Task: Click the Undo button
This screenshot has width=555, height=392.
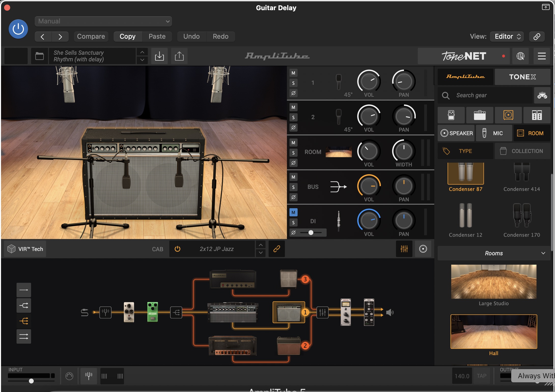Action: click(191, 36)
